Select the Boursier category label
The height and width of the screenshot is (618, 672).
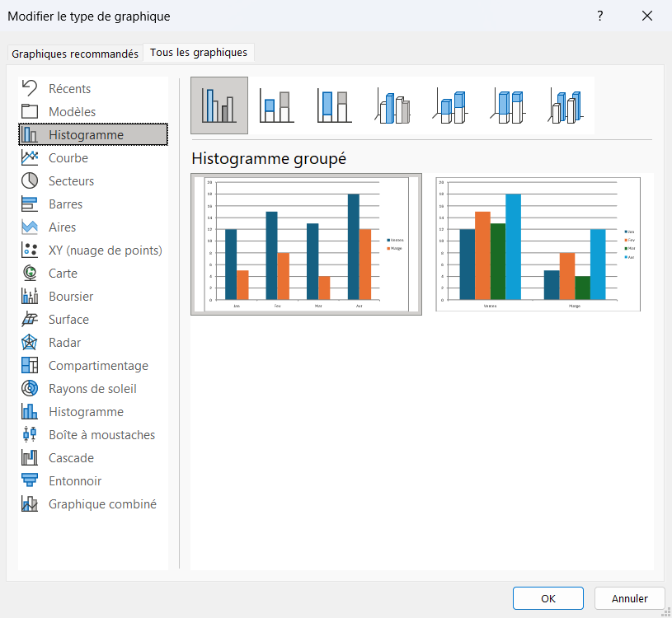pyautogui.click(x=71, y=297)
